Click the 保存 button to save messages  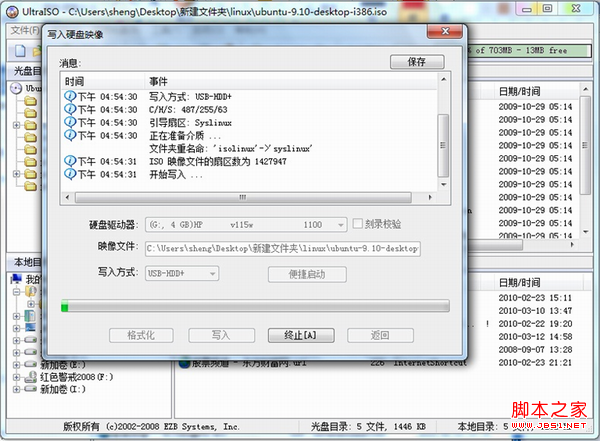click(417, 62)
